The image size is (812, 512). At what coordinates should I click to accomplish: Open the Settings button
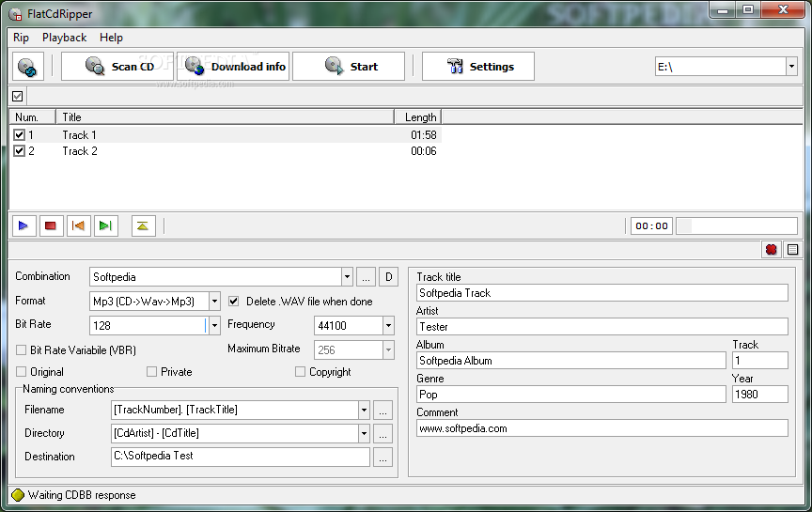[478, 67]
